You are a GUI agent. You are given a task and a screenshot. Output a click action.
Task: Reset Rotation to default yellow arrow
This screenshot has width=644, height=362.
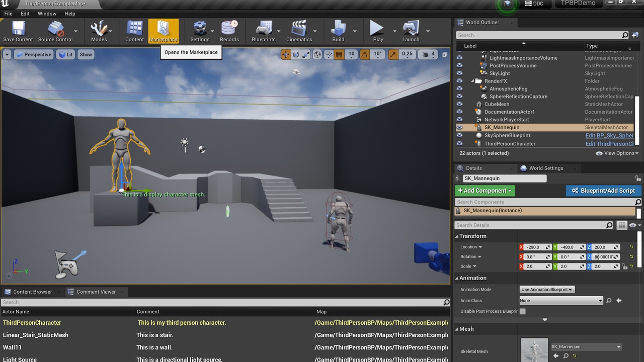coord(631,256)
